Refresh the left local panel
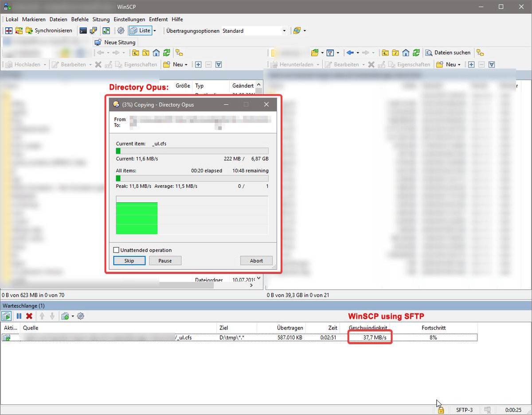This screenshot has height=415, width=532. pyautogui.click(x=166, y=53)
